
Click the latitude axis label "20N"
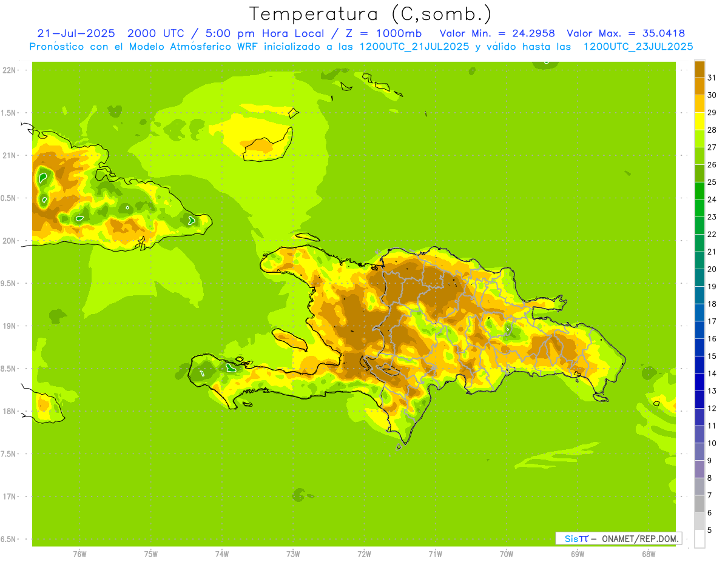tap(9, 241)
